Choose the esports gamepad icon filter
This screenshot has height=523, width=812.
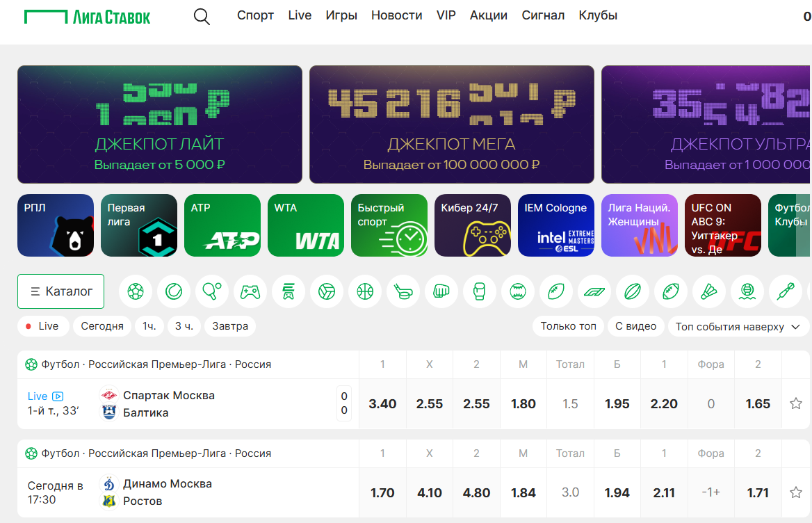250,291
